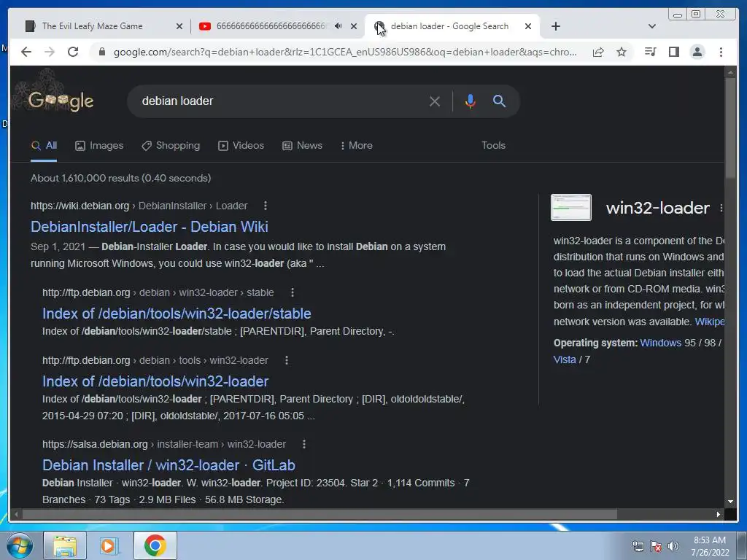Open Chrome's three-dot menu
Image resolution: width=747 pixels, height=560 pixels.
click(721, 52)
